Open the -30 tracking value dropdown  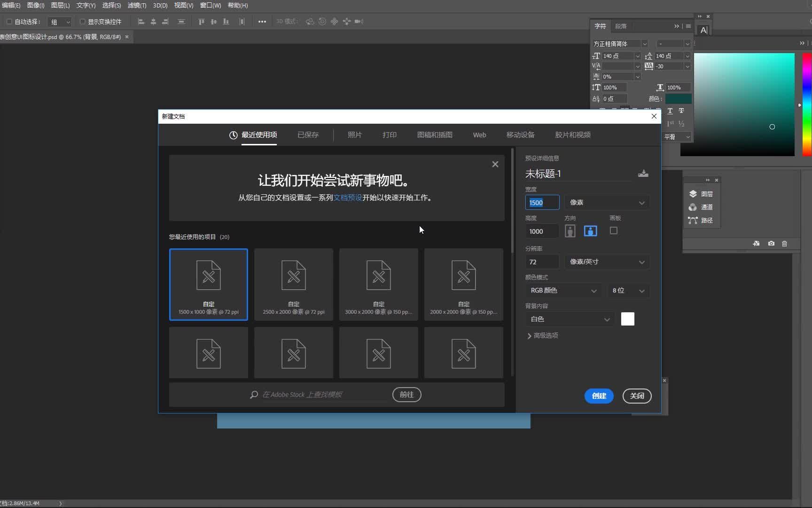pyautogui.click(x=687, y=66)
